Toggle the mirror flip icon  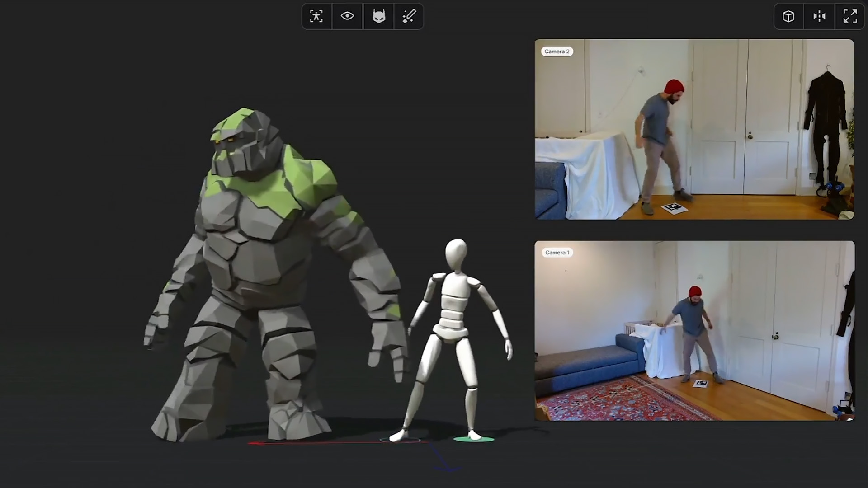tap(819, 16)
